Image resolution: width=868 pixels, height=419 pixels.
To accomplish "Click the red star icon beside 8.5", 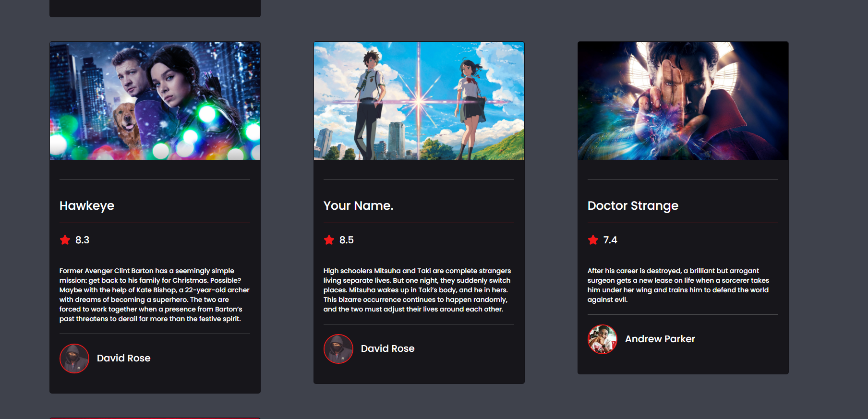I will 329,240.
